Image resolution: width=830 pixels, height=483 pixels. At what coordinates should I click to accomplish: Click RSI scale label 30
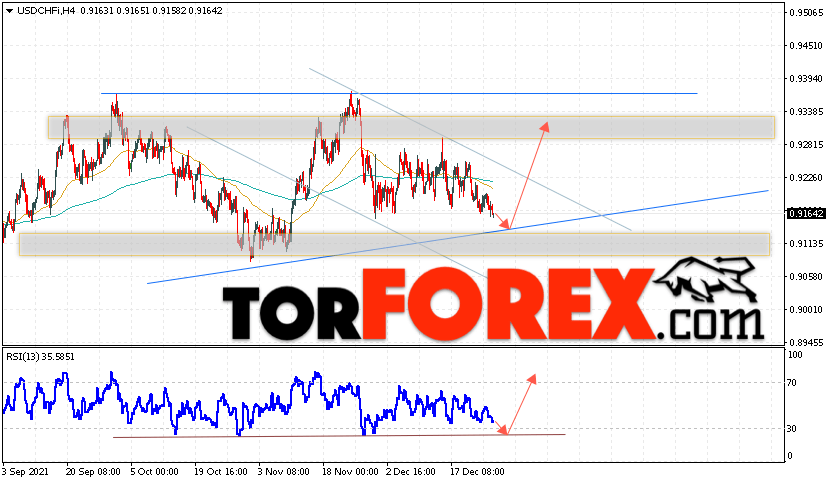coord(792,428)
